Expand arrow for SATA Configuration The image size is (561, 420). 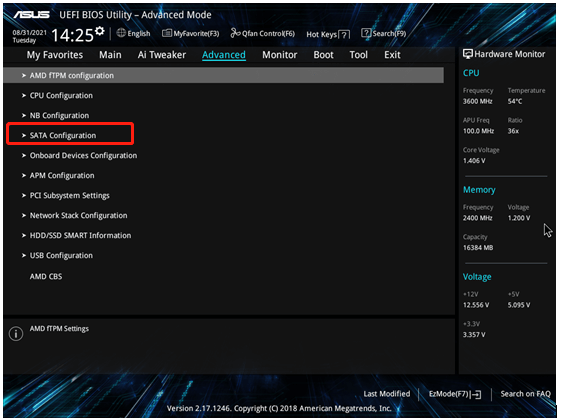pyautogui.click(x=24, y=136)
